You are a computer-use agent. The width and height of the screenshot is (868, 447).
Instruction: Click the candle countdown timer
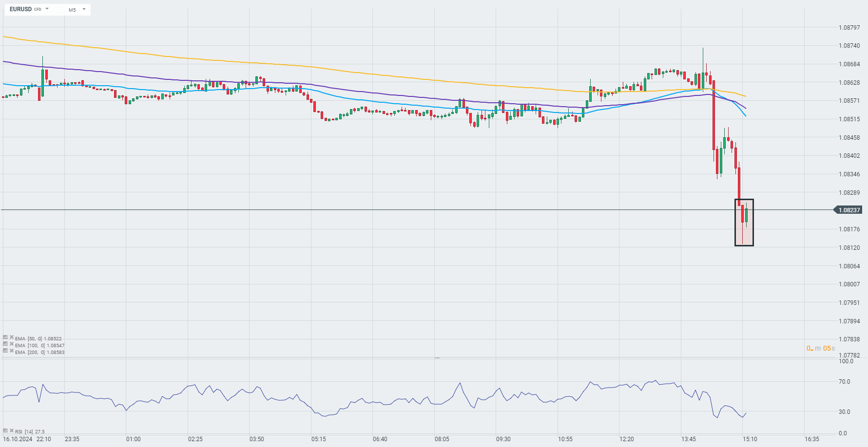[x=821, y=348]
